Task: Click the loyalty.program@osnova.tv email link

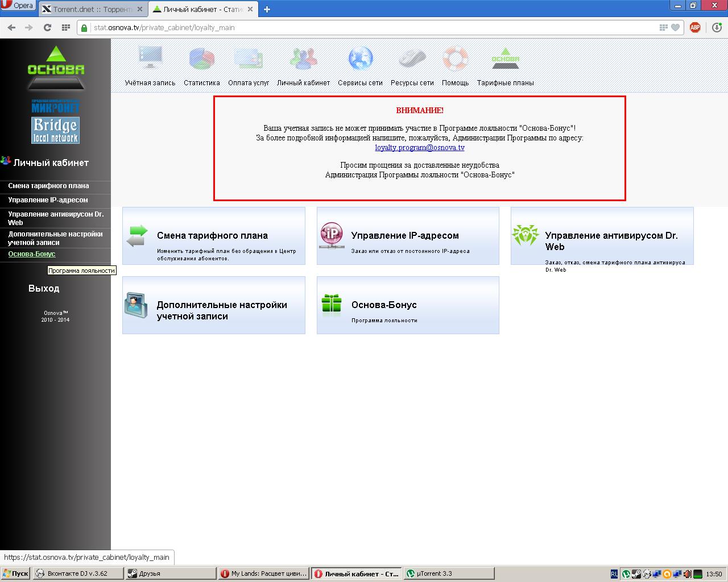Action: 420,147
